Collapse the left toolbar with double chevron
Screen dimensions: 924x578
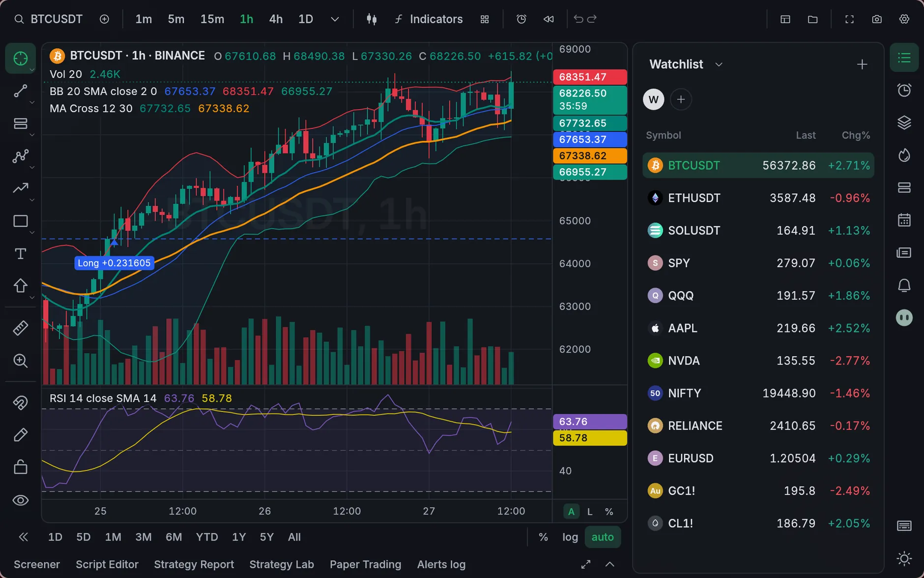point(23,537)
